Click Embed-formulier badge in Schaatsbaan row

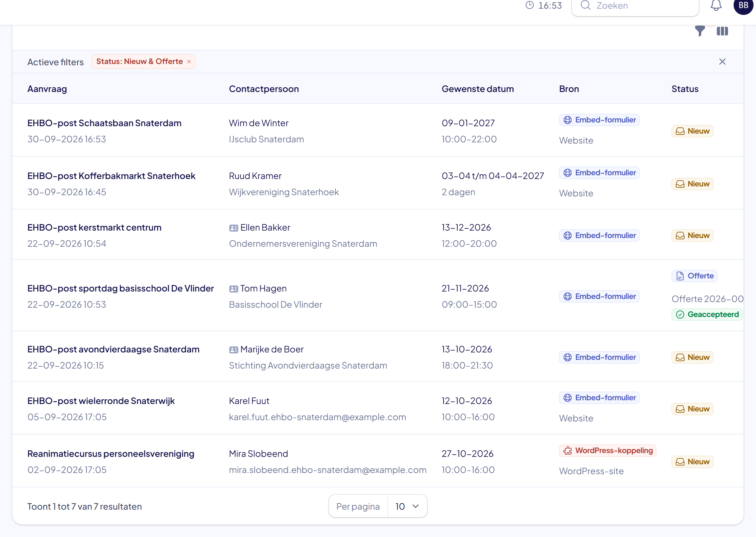pos(599,120)
